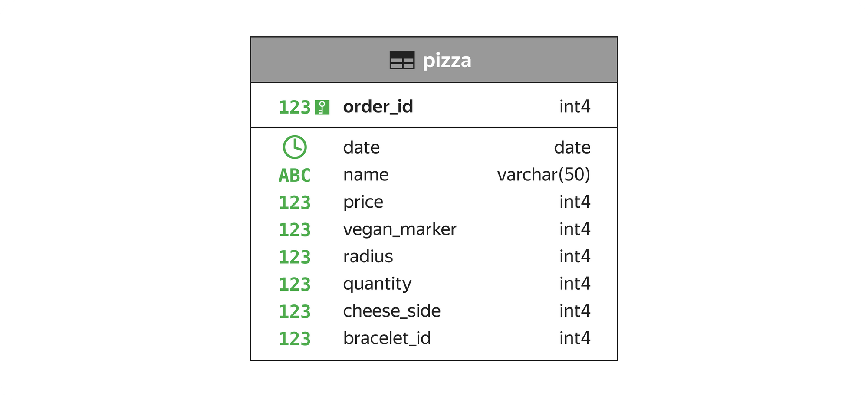Viewport: 868px width, 402px height.
Task: Click the 123 icon beside bracelet_id
Action: (x=295, y=339)
